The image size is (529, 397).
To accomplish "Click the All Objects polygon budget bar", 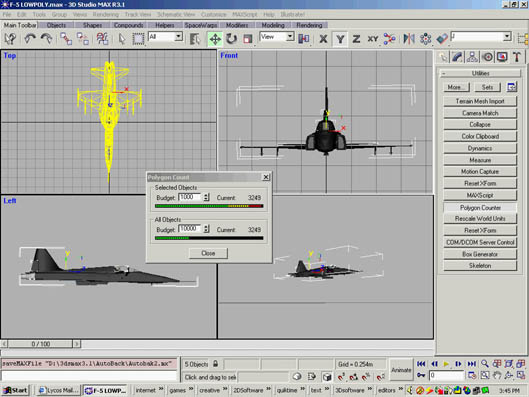I will click(x=209, y=238).
